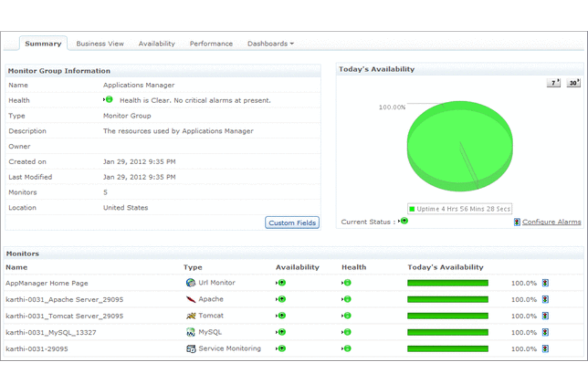Click the Url Monitor type icon
Viewport: 588px width, 392px height.
tap(191, 283)
